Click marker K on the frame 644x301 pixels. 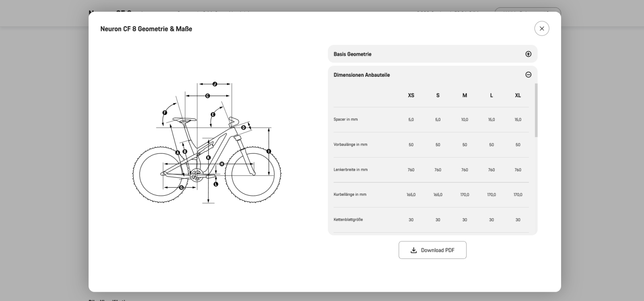[208, 158]
